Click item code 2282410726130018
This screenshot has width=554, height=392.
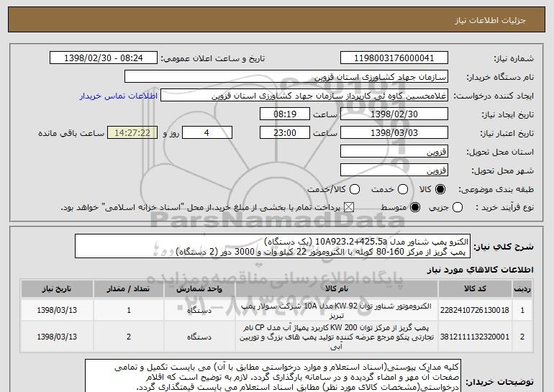[475, 310]
